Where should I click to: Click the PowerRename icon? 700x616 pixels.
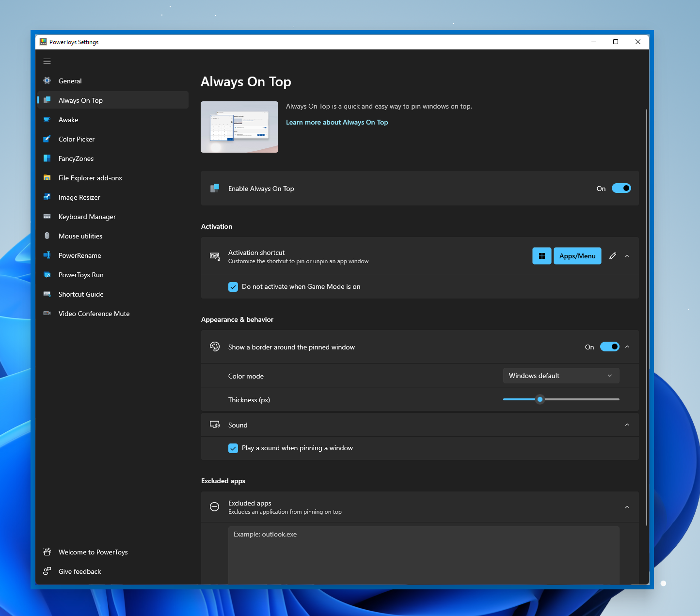point(47,255)
